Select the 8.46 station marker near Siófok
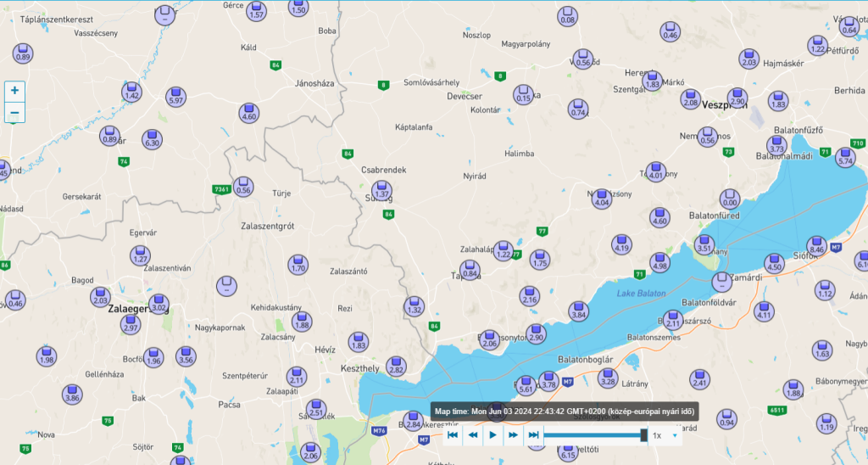Viewport: 868px width, 465px height. coord(817,246)
